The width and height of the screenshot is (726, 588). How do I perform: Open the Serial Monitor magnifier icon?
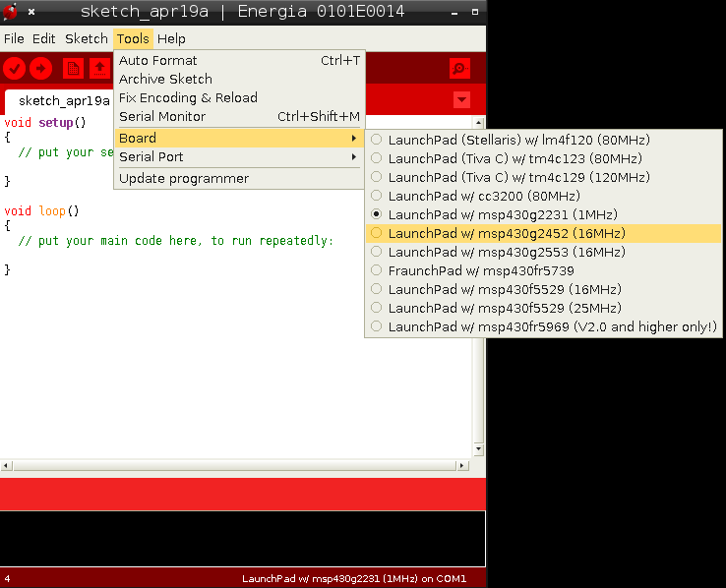coord(459,69)
